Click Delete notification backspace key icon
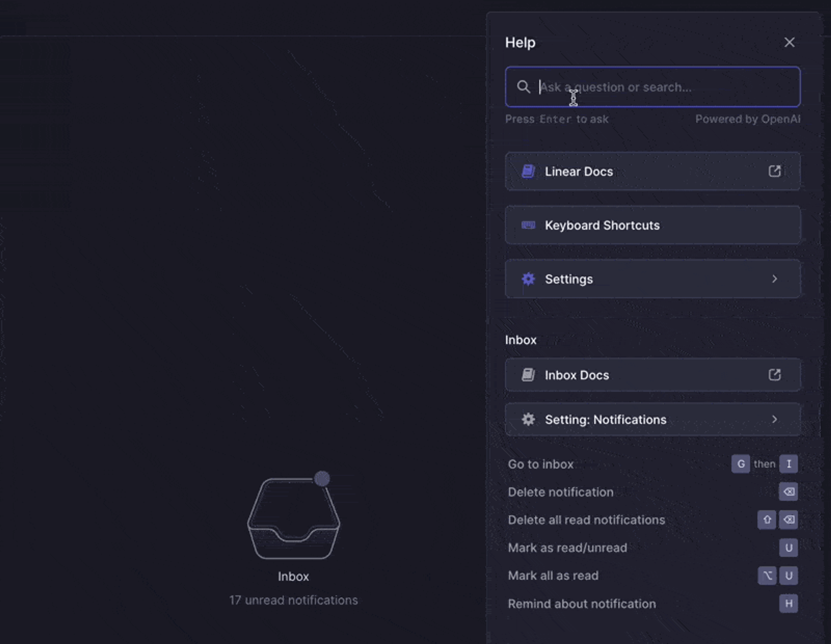Screen dimensions: 831x644 tap(788, 492)
